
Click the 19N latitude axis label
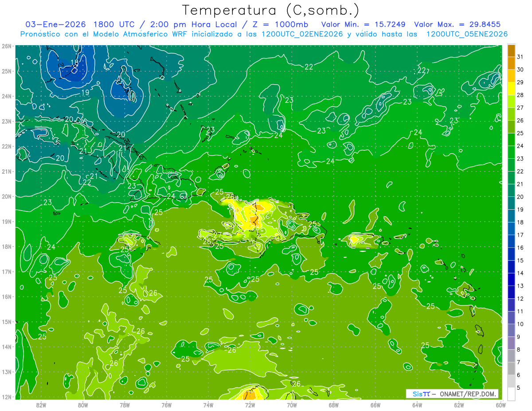7,222
